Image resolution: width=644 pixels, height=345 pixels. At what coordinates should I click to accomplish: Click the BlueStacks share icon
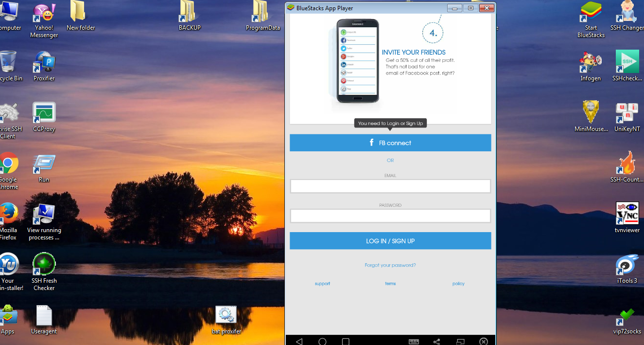pos(437,342)
